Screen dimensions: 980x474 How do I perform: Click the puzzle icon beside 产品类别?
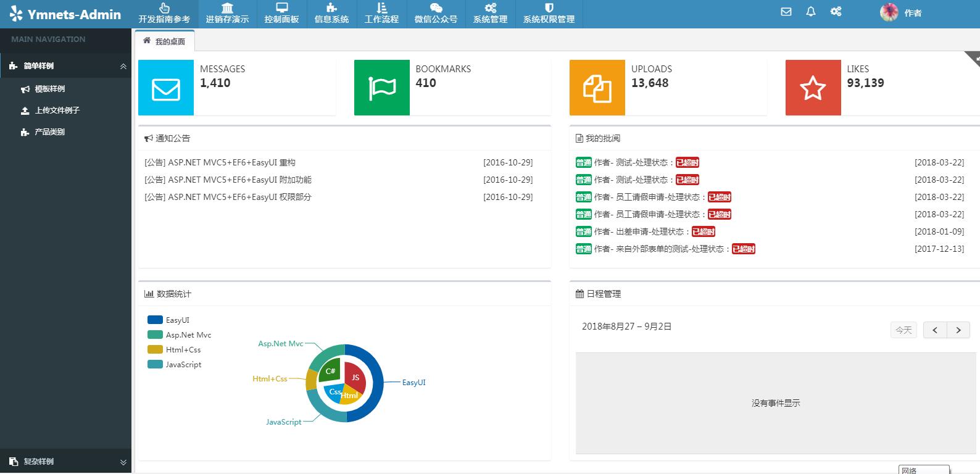click(25, 132)
